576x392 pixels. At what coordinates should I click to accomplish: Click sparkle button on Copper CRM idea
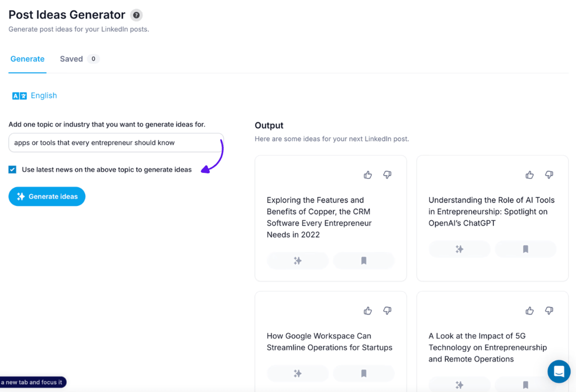pyautogui.click(x=298, y=261)
